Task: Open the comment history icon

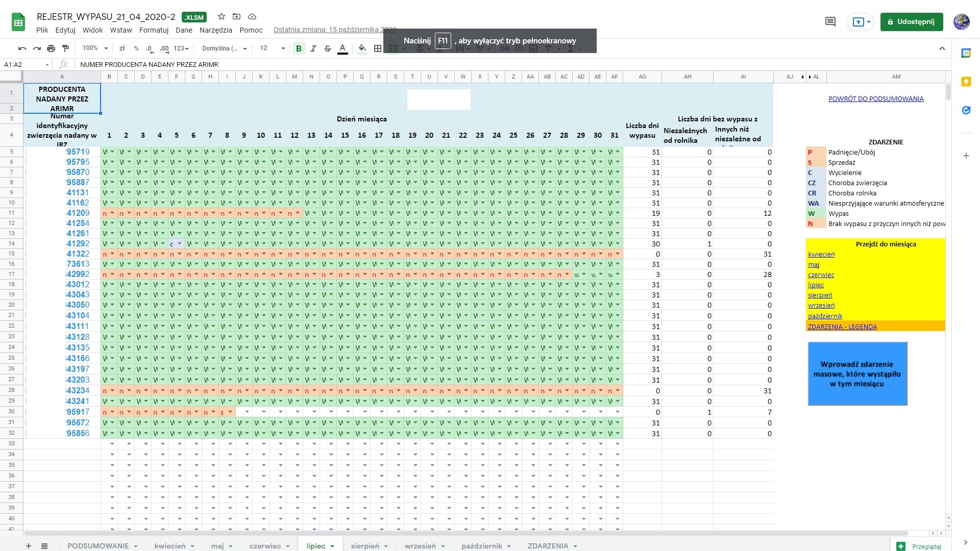Action: (830, 21)
